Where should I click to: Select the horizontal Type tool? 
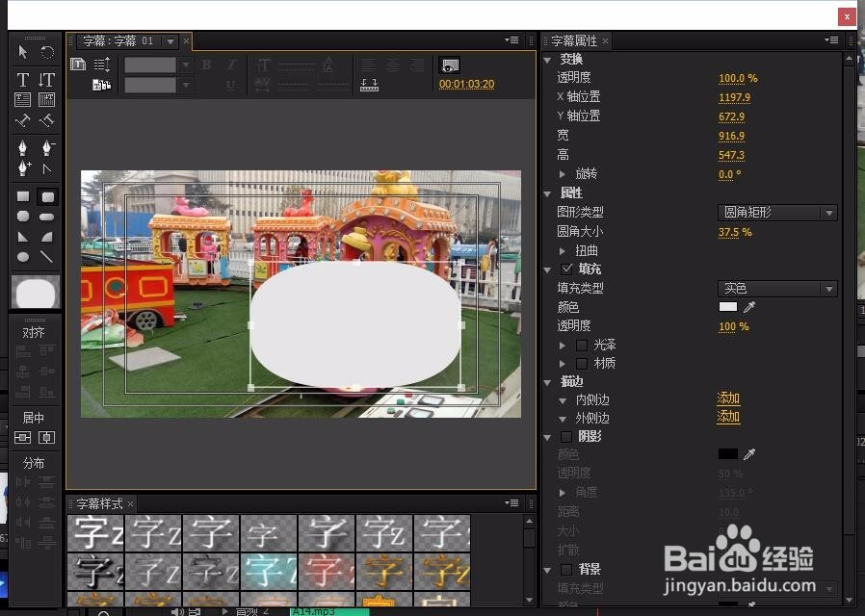click(x=22, y=80)
